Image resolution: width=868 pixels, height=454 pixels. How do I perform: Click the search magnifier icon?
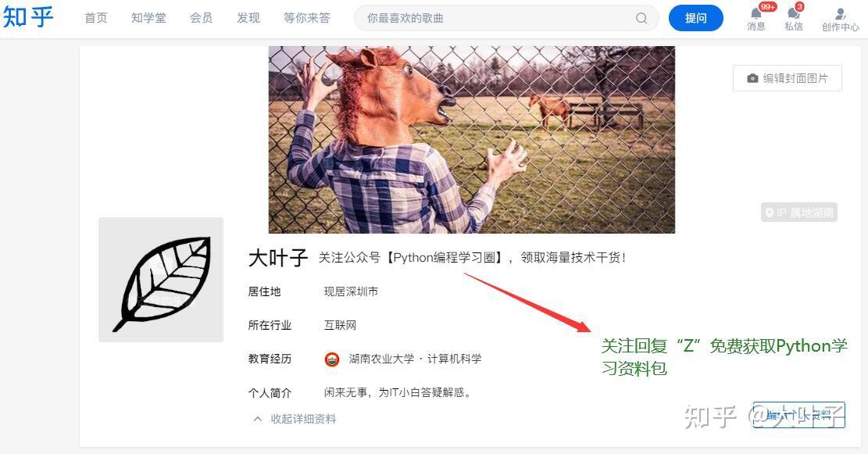coord(641,18)
